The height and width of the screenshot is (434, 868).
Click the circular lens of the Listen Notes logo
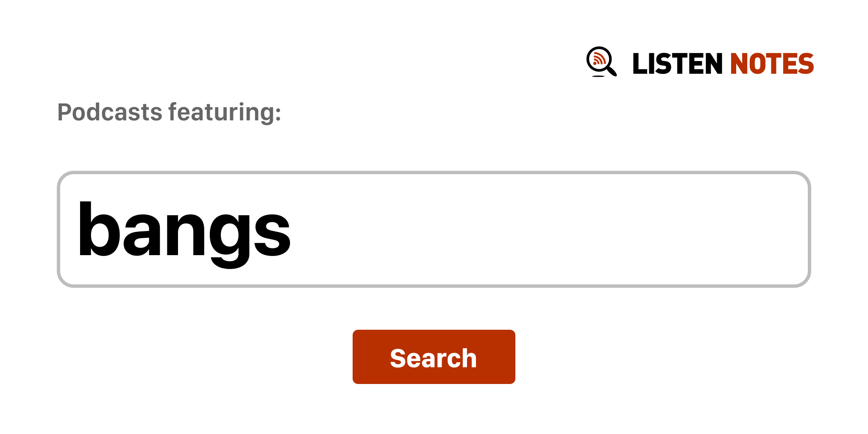[x=599, y=59]
